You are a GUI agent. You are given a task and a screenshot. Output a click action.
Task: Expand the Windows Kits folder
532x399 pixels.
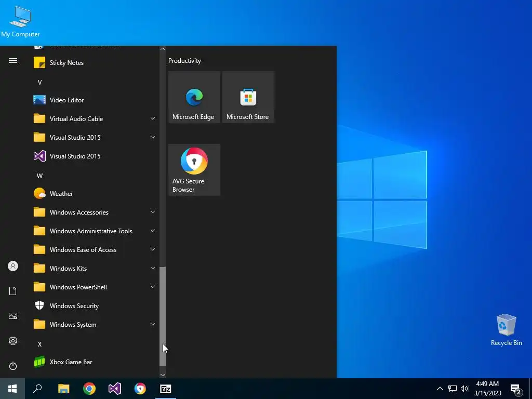tap(153, 269)
